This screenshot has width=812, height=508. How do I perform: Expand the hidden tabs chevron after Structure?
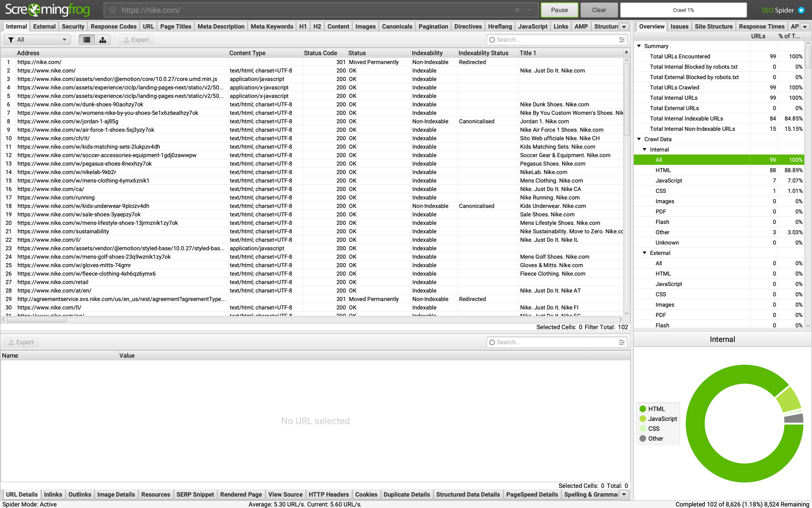(x=624, y=26)
